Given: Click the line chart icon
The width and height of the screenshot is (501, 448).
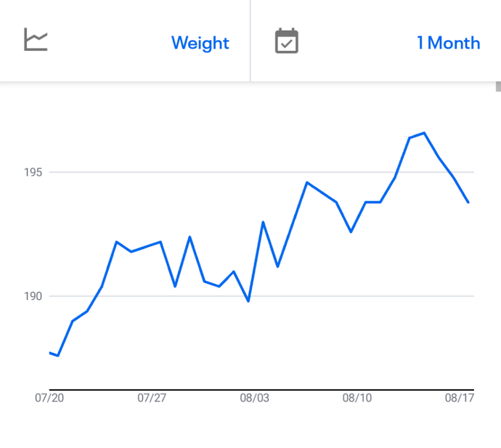Looking at the screenshot, I should coord(36,40).
